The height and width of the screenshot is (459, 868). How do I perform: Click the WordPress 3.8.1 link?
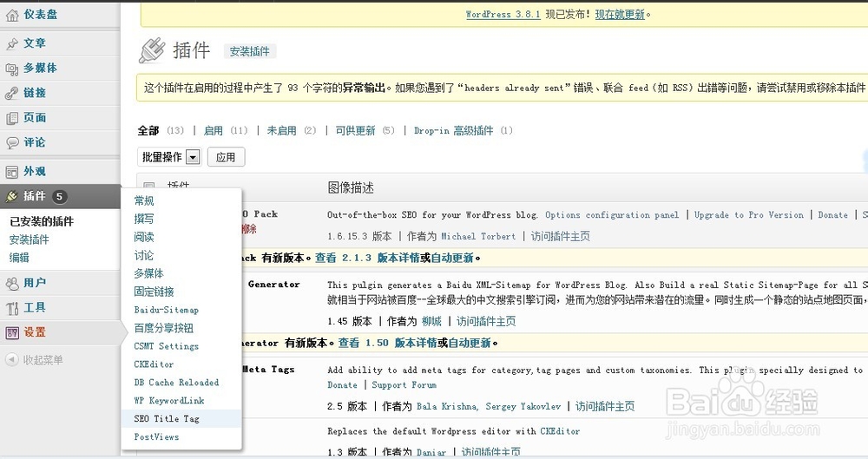pos(503,15)
